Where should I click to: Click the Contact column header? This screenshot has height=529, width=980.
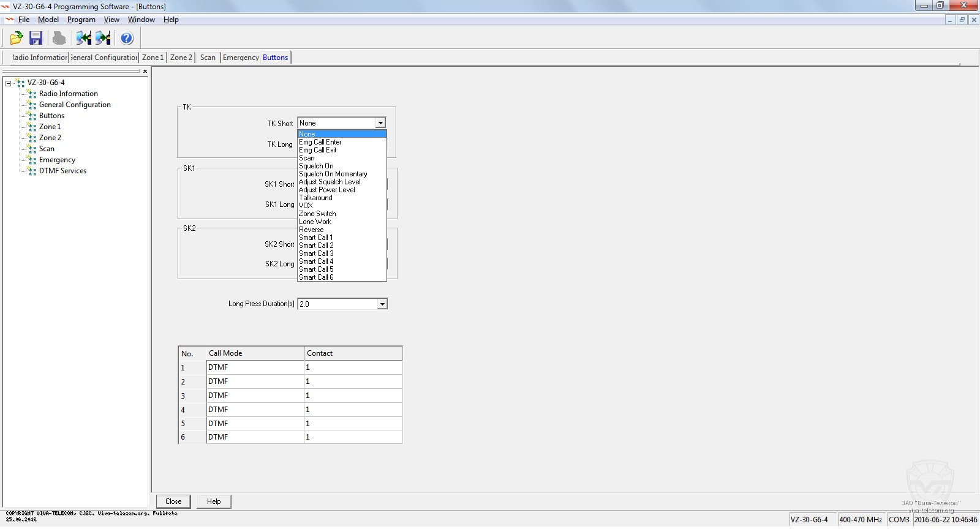click(x=353, y=353)
